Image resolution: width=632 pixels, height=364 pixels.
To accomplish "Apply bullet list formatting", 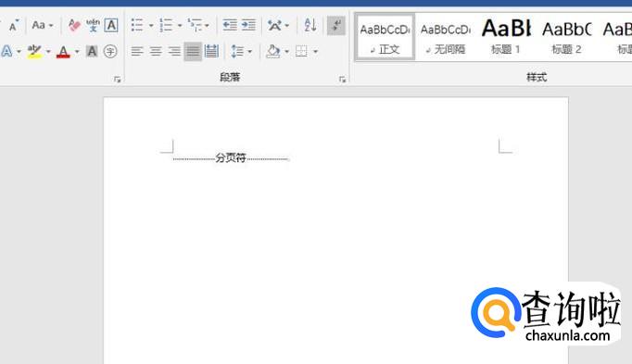I will (x=137, y=25).
